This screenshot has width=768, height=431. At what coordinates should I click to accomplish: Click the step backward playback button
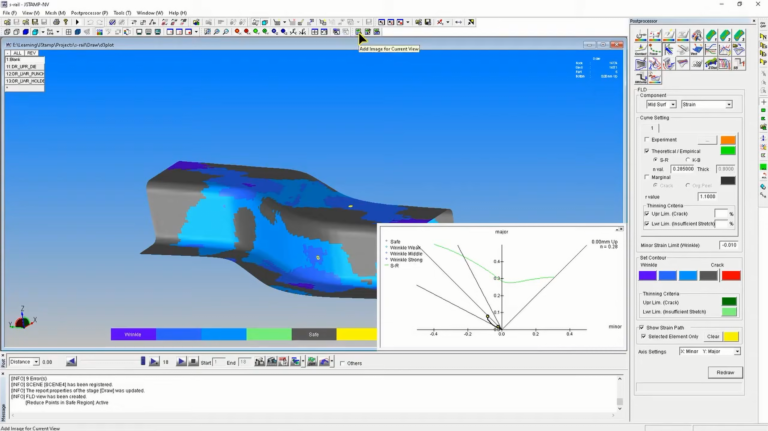pos(71,362)
